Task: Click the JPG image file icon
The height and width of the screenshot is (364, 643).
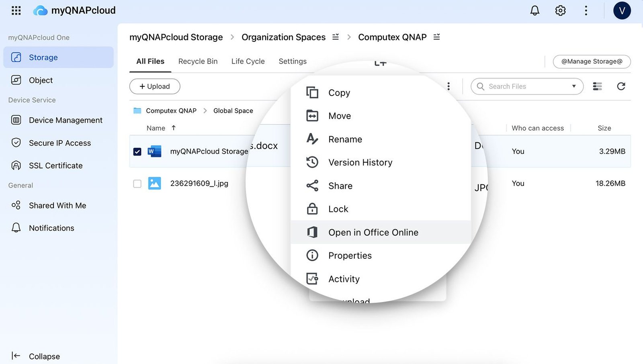Action: (154, 183)
